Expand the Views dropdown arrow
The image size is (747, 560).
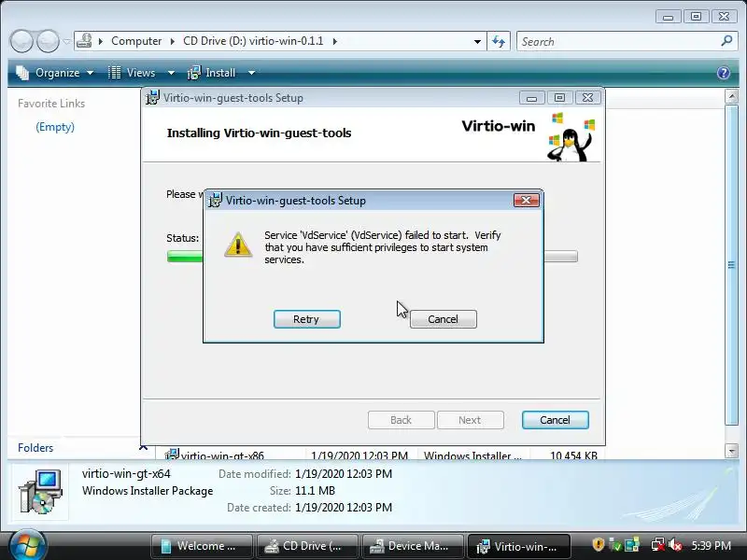point(171,73)
